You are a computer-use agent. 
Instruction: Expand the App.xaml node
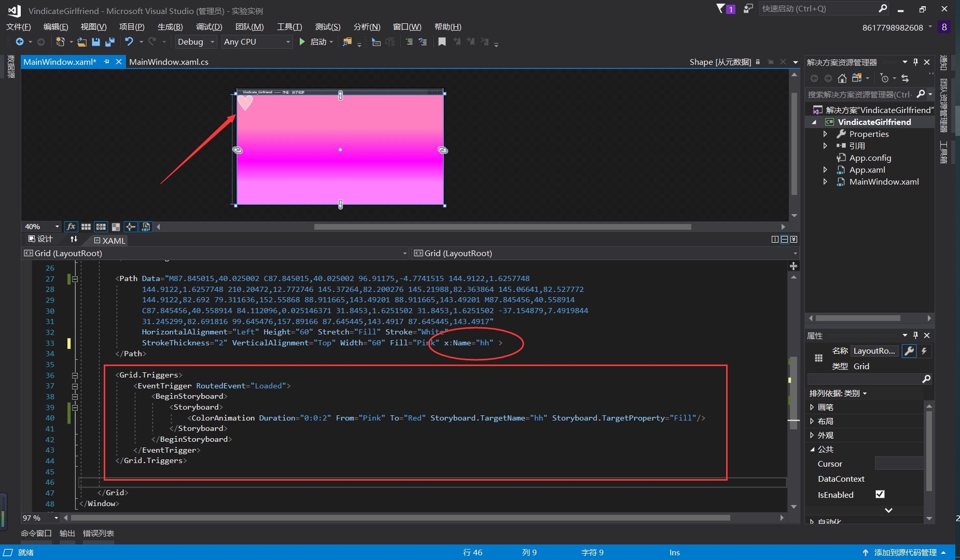825,170
